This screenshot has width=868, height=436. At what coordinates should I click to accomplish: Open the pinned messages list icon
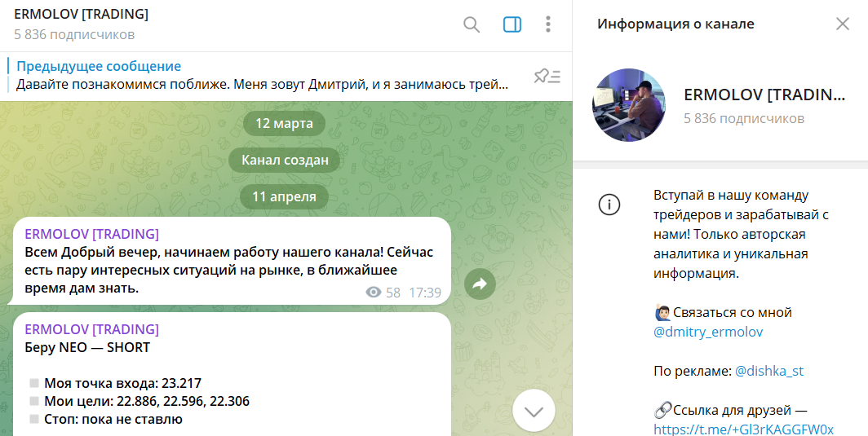pos(547,77)
